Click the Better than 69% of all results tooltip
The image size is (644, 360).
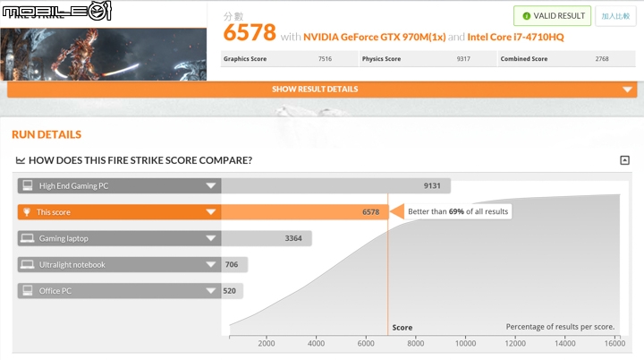pyautogui.click(x=458, y=211)
